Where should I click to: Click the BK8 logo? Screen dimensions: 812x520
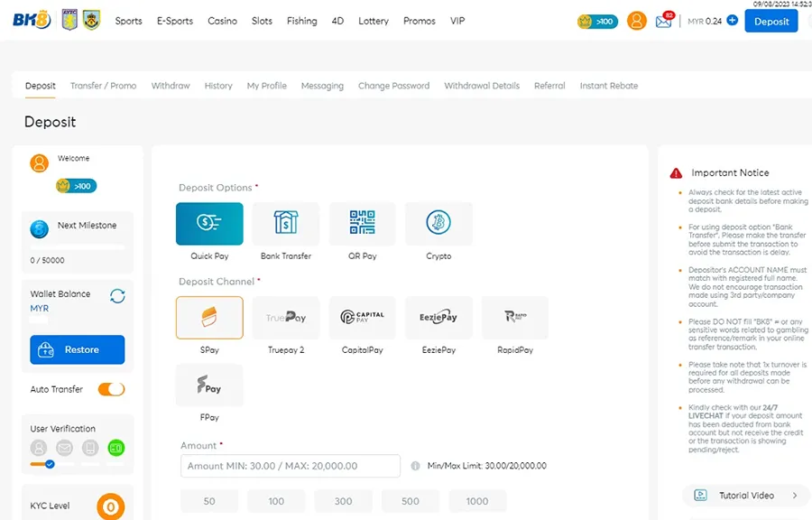point(32,20)
